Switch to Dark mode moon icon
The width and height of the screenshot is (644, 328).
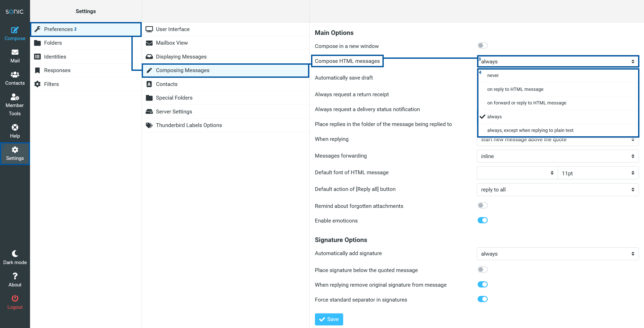pyautogui.click(x=15, y=254)
